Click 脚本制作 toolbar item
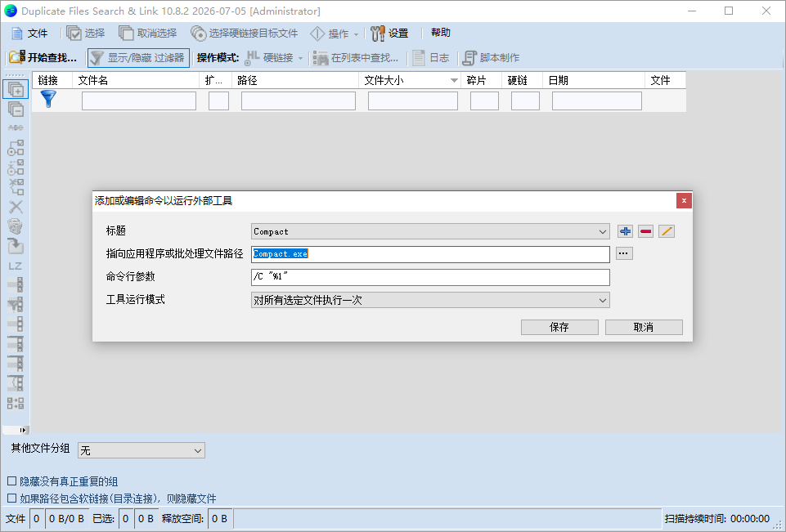 point(491,57)
